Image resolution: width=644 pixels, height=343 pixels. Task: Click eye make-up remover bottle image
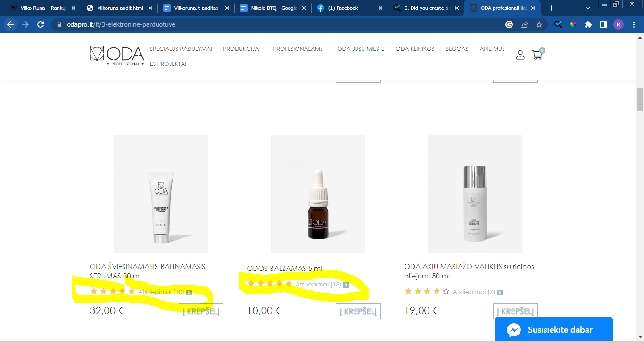pos(475,194)
